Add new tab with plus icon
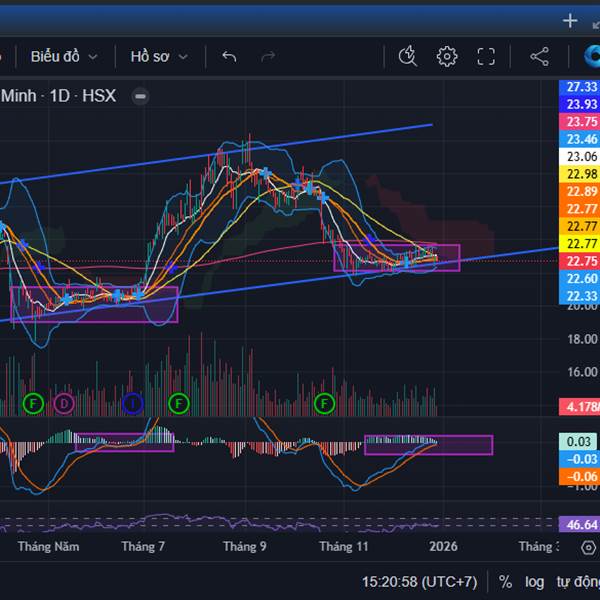 click(x=570, y=20)
